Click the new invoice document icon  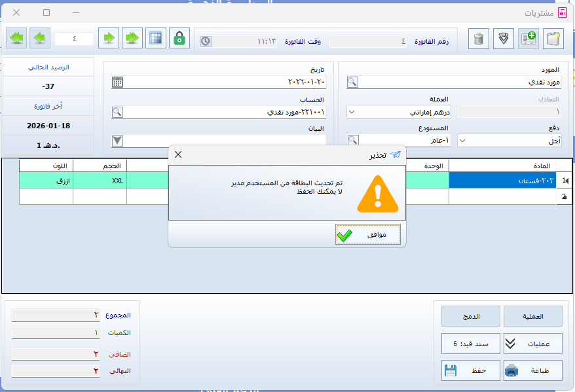(x=553, y=39)
